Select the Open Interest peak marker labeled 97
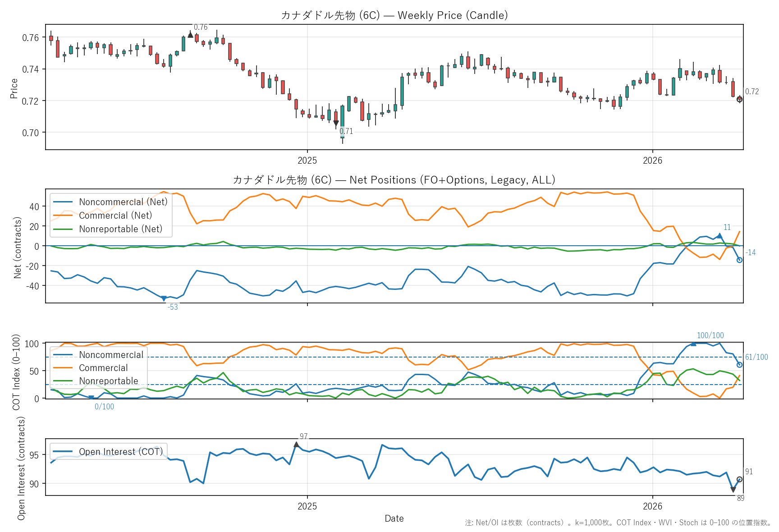This screenshot has height=532, width=779. pos(296,445)
